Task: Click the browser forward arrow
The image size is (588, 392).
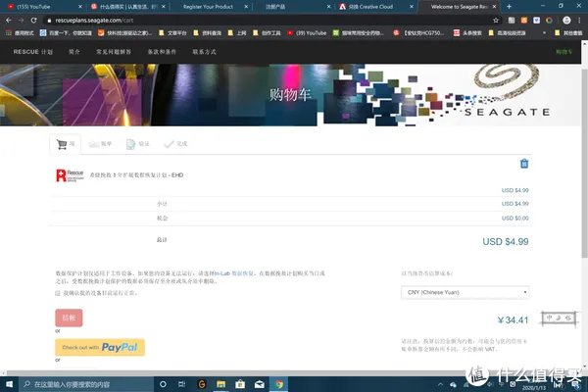Action: click(21, 21)
